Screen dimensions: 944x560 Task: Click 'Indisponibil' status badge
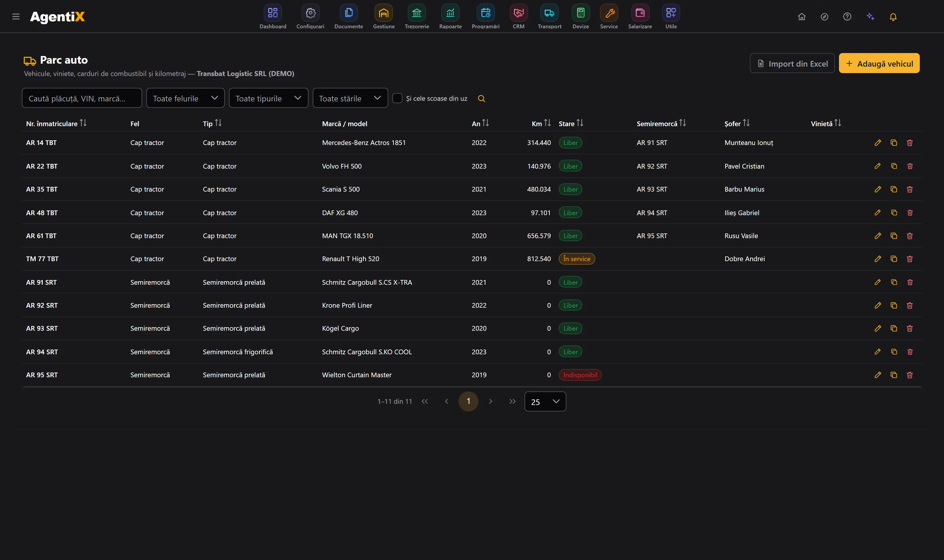(x=580, y=375)
